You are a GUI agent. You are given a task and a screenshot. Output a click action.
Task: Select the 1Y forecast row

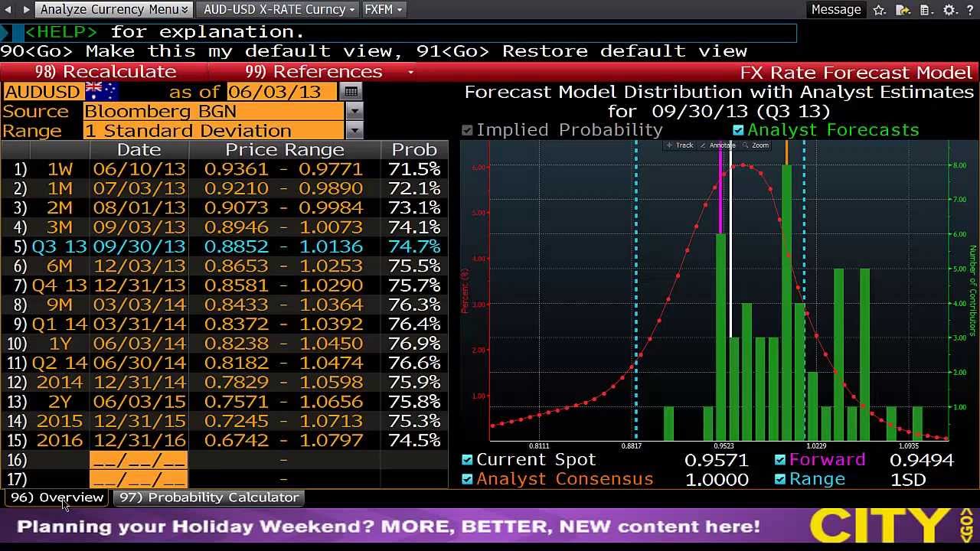click(224, 344)
